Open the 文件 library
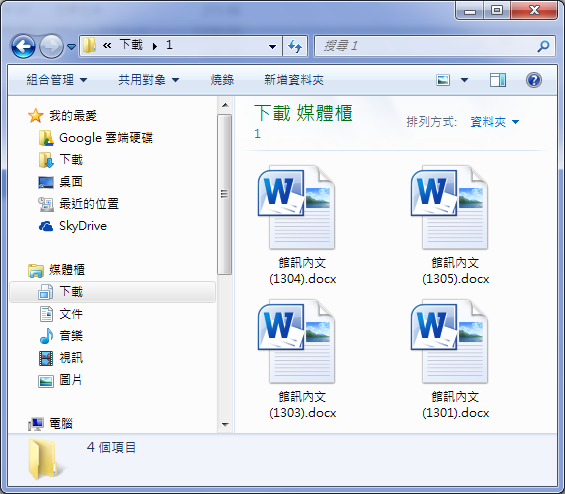This screenshot has width=565, height=494. click(71, 314)
